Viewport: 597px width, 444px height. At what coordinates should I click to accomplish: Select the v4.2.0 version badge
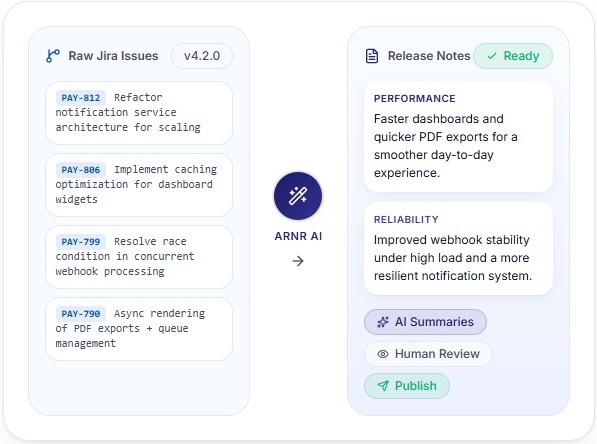tap(202, 56)
